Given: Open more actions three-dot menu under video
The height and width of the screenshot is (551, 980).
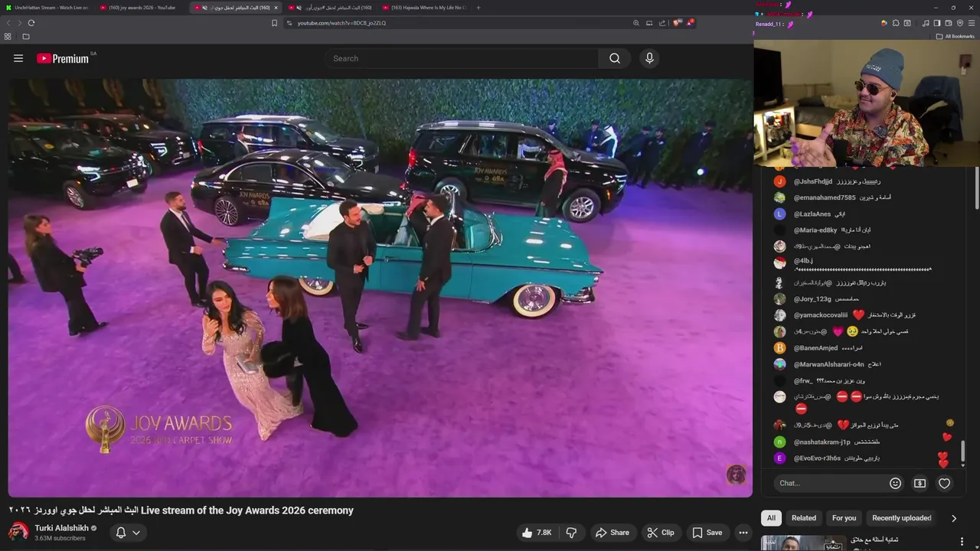Looking at the screenshot, I should pyautogui.click(x=743, y=533).
